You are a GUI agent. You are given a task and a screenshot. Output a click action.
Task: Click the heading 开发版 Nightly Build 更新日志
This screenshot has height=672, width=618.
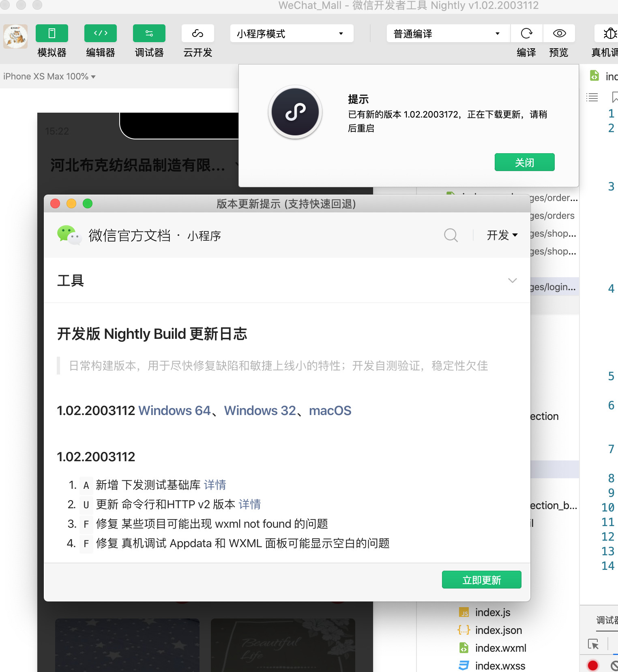[152, 334]
